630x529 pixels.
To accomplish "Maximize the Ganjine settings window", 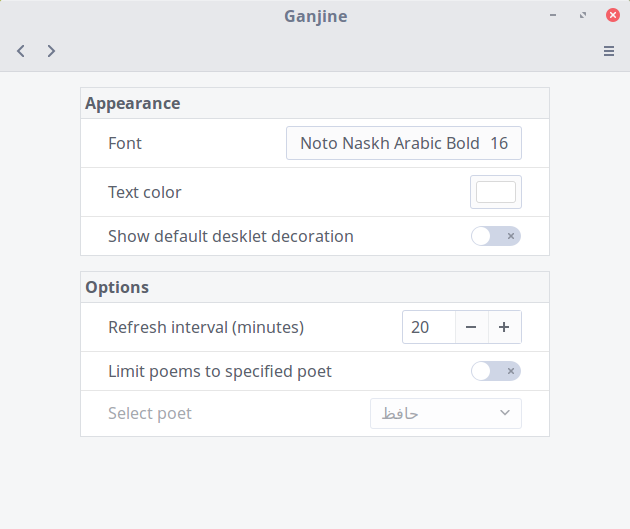I will click(x=583, y=16).
